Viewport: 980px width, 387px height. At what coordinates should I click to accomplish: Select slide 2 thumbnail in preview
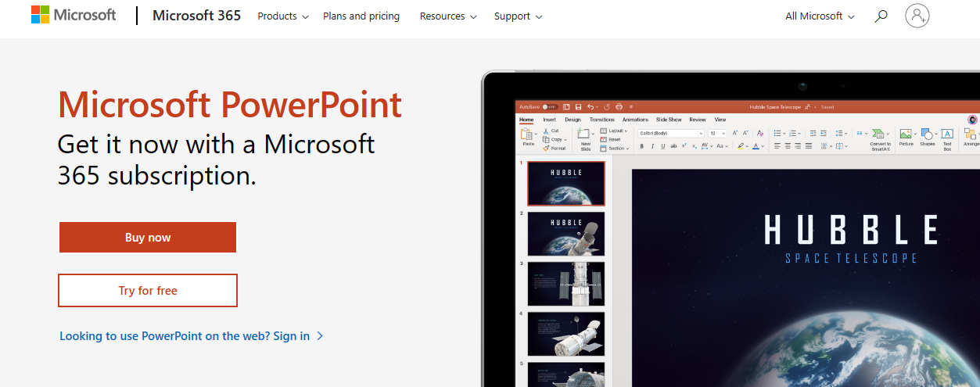coord(565,234)
